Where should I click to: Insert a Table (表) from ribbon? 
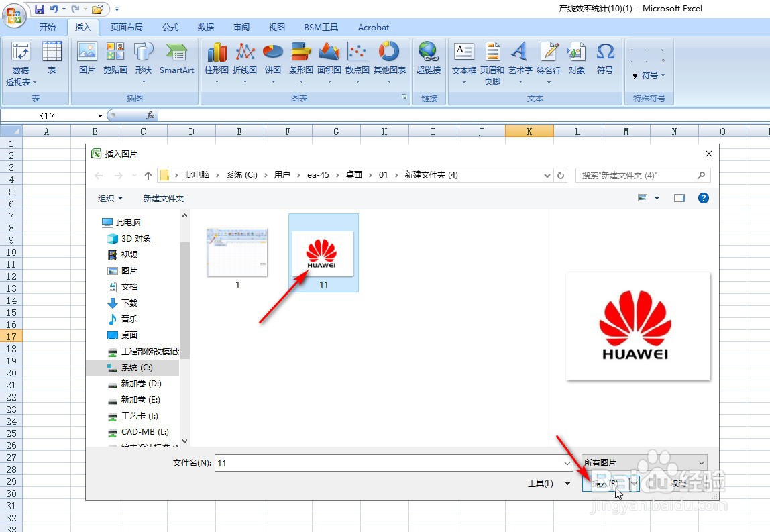point(52,58)
